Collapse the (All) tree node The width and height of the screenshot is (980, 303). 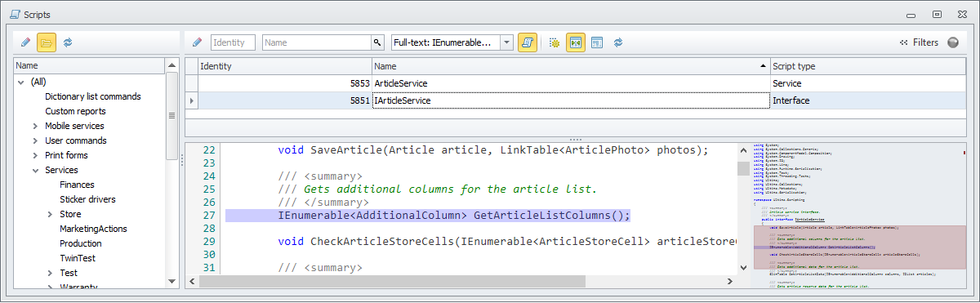pos(20,82)
